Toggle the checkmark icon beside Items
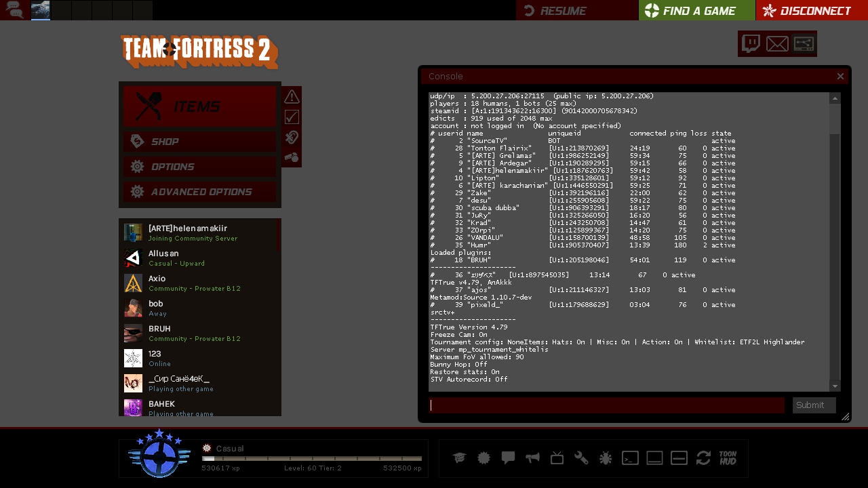 pos(292,117)
